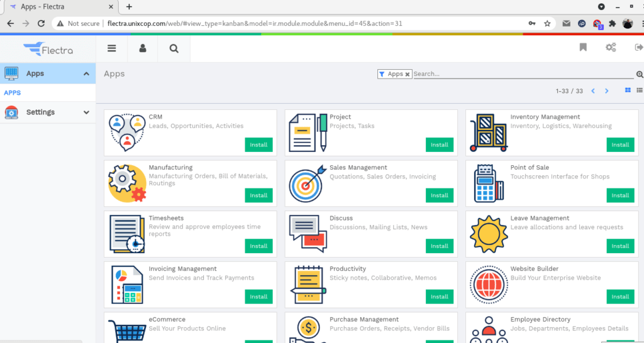Screen dimensions: 644x343
Task: Click the Website Builder globe icon
Action: (x=489, y=285)
